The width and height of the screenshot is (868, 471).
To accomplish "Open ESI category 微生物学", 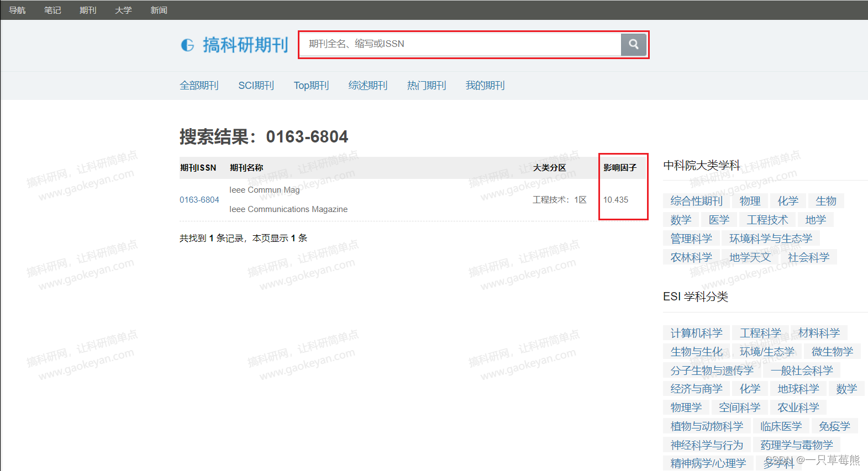I will 832,352.
